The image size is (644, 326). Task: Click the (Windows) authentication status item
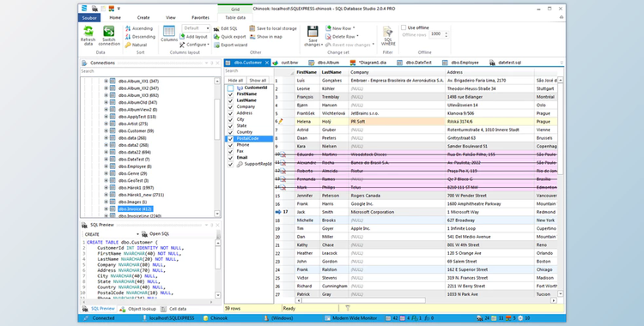(x=278, y=317)
